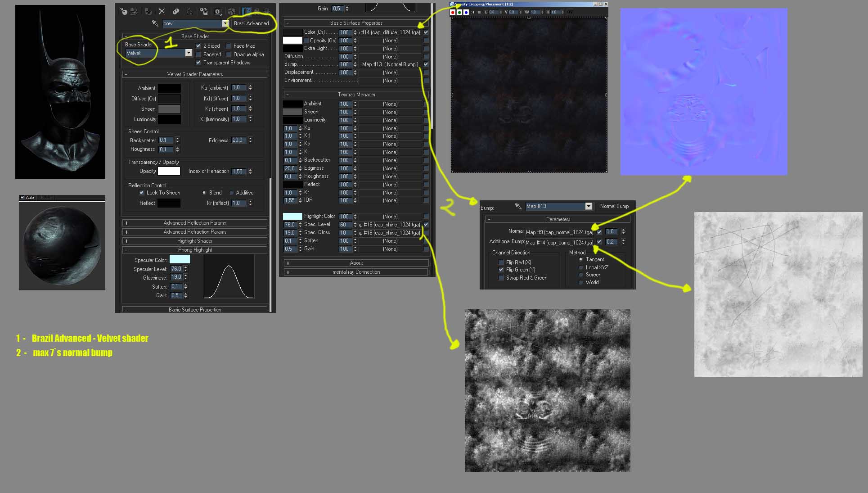868x493 pixels.
Task: Click the Sheen color swatch in Velvet parameters
Action: [x=169, y=109]
